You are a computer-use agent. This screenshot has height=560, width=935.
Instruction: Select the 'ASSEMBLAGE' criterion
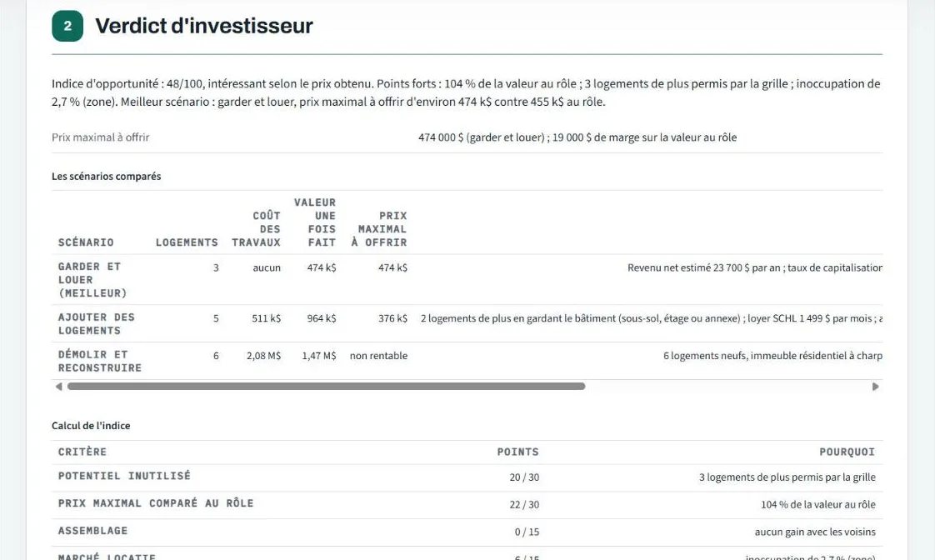pyautogui.click(x=92, y=530)
